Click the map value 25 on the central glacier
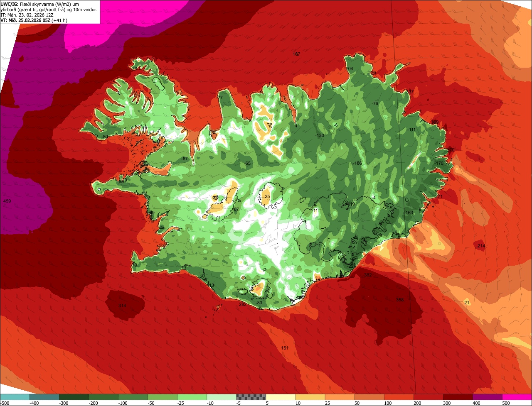This screenshot has height=406, width=532. click(267, 196)
